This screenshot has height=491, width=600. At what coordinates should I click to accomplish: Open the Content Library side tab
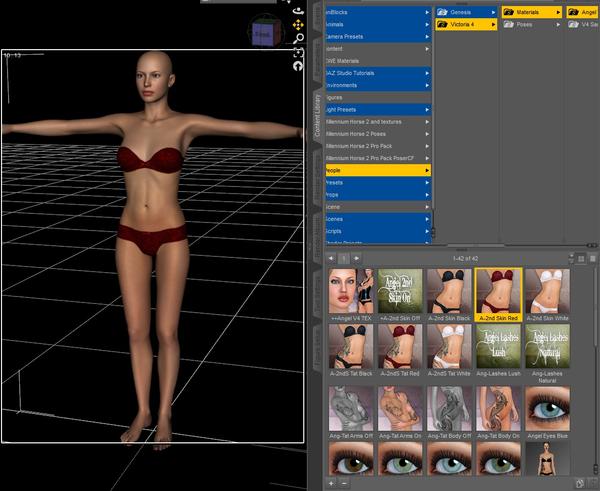(317, 116)
